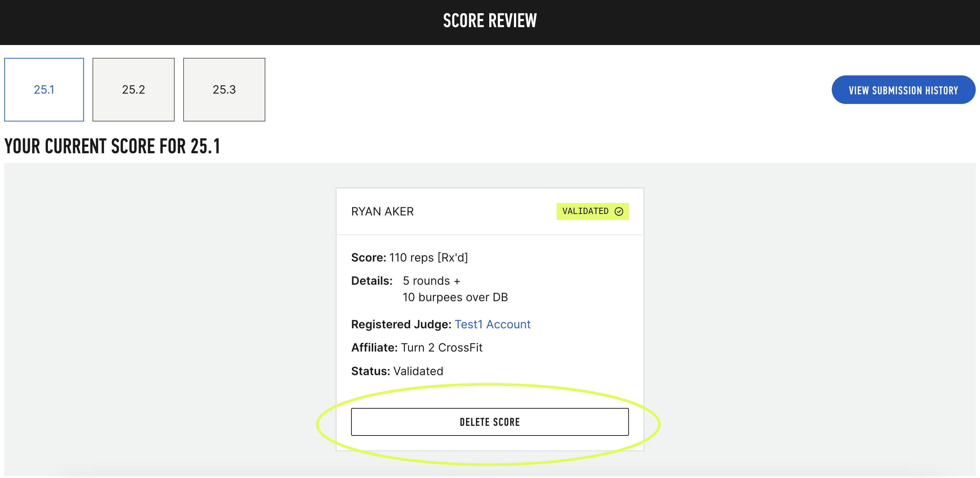Viewport: 980px width, 478px height.
Task: Click the Registered Judge label
Action: pos(400,324)
